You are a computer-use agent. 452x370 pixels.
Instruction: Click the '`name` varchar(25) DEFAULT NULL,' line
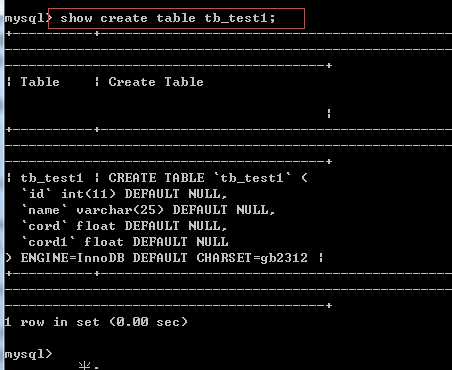148,210
